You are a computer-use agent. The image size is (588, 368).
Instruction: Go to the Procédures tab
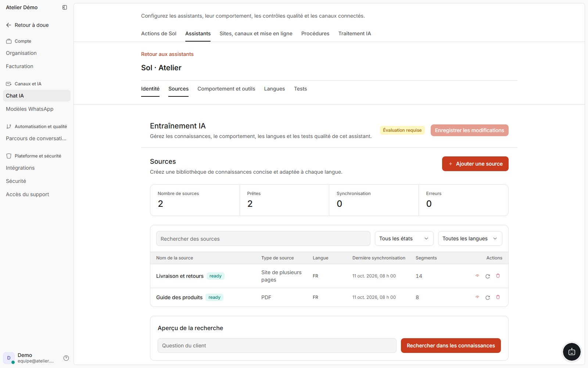315,33
